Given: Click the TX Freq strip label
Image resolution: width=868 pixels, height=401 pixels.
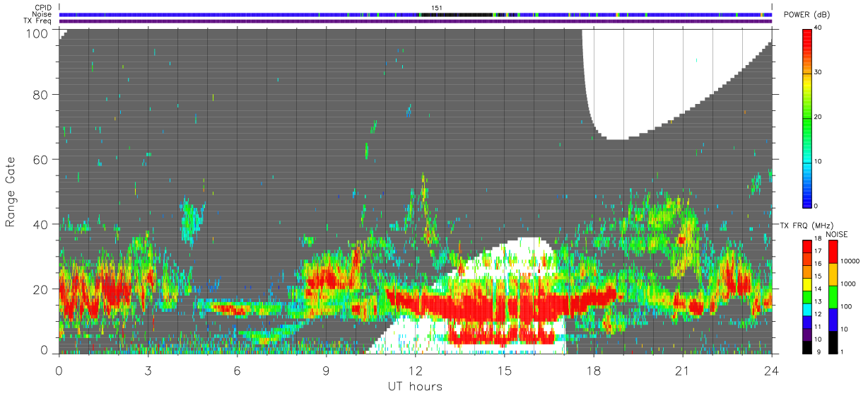Looking at the screenshot, I should pyautogui.click(x=38, y=21).
